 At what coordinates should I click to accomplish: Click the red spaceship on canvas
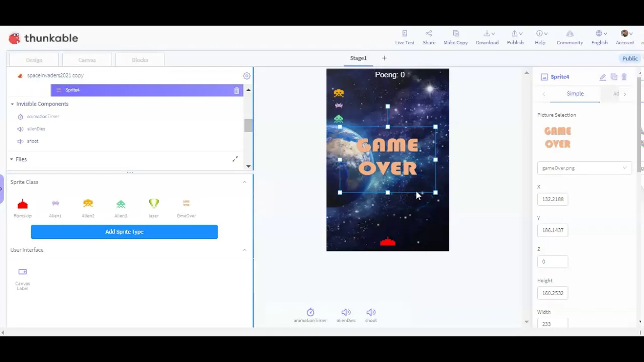(x=387, y=242)
